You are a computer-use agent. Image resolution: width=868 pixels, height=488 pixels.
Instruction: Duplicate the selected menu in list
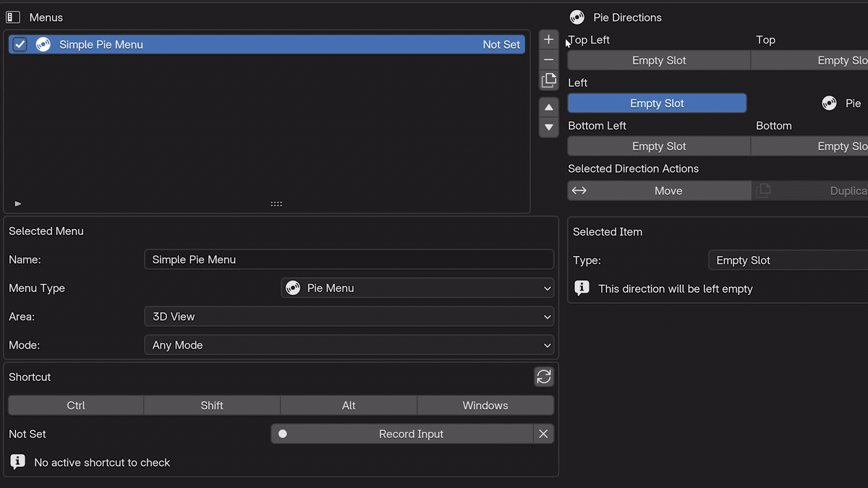click(549, 80)
